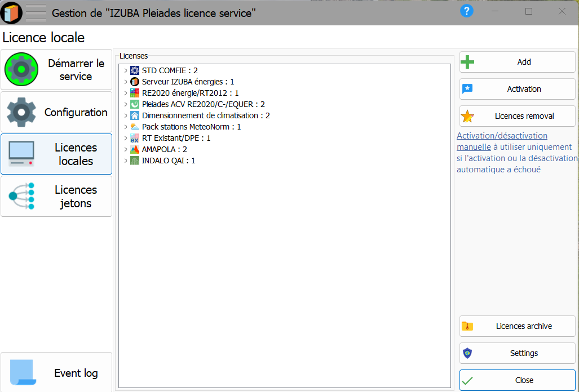The width and height of the screenshot is (579, 392).
Task: Click the Dimensionnement de climatisation house icon
Action: (x=135, y=115)
